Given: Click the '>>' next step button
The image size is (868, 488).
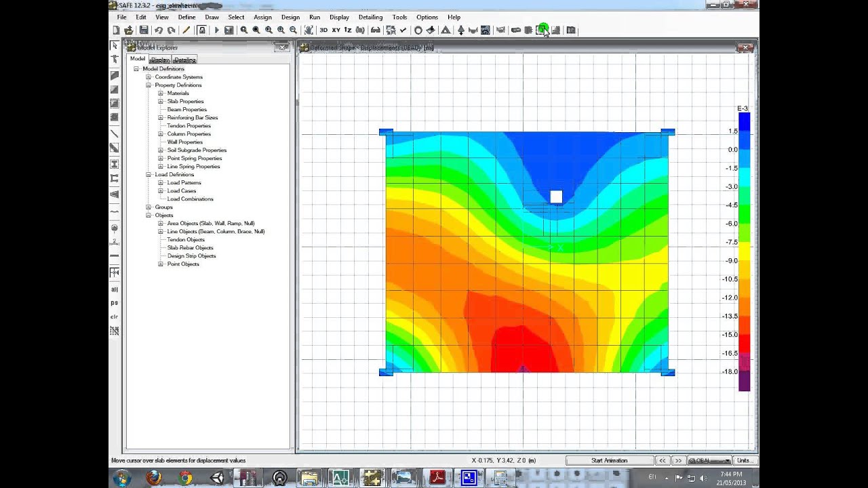Looking at the screenshot, I should (x=677, y=460).
